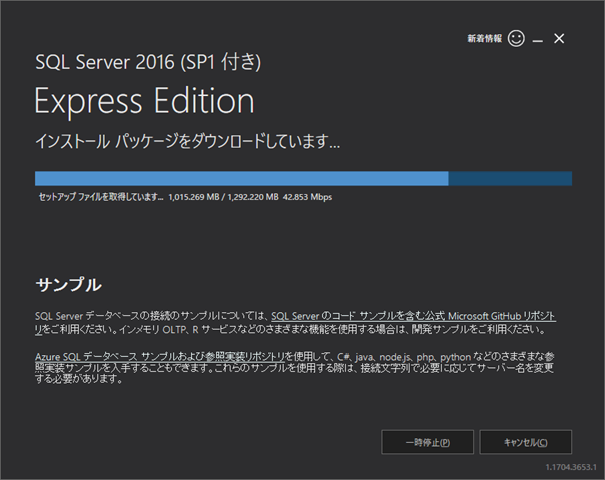Click the Express Edition title
This screenshot has width=605, height=480.
tap(145, 100)
